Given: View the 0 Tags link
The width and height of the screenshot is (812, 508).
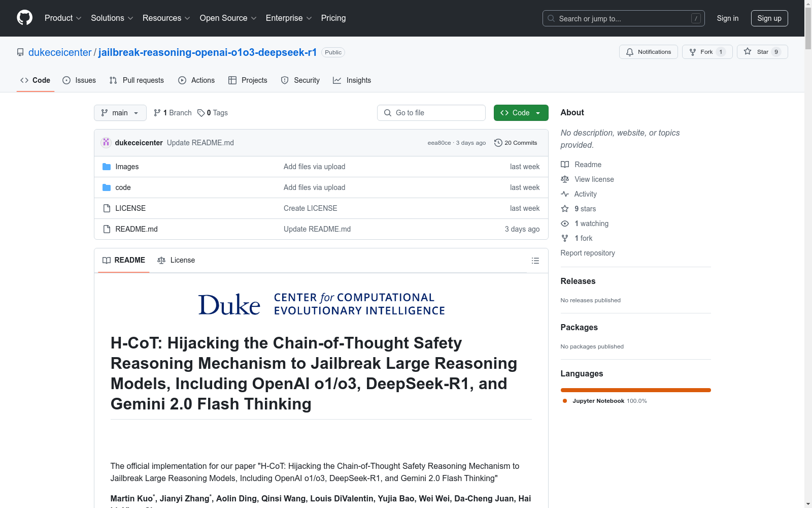Looking at the screenshot, I should [213, 113].
